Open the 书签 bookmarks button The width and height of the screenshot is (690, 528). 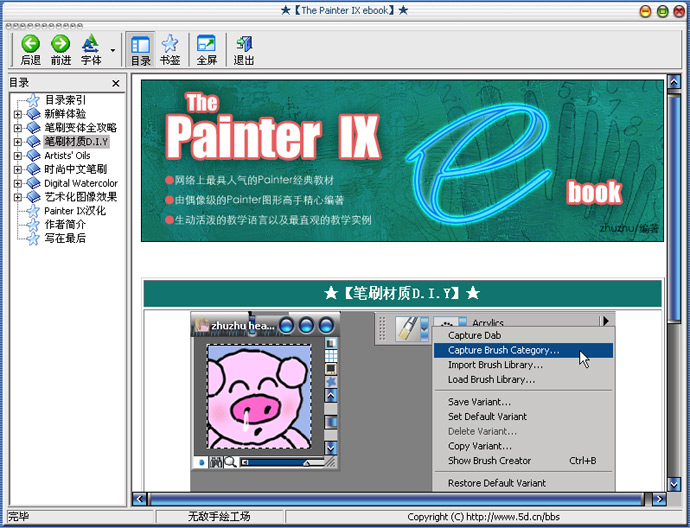pyautogui.click(x=170, y=50)
